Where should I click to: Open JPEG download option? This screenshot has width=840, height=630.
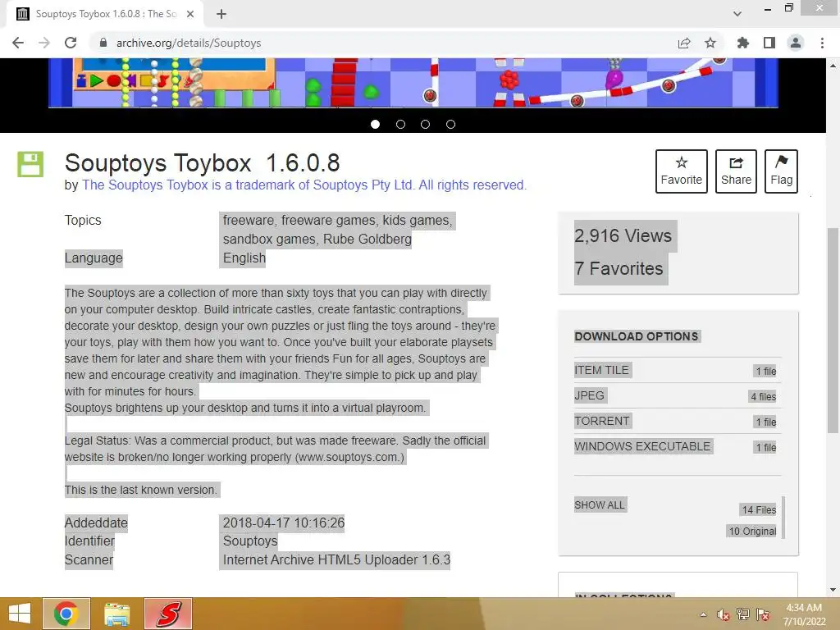(x=589, y=395)
